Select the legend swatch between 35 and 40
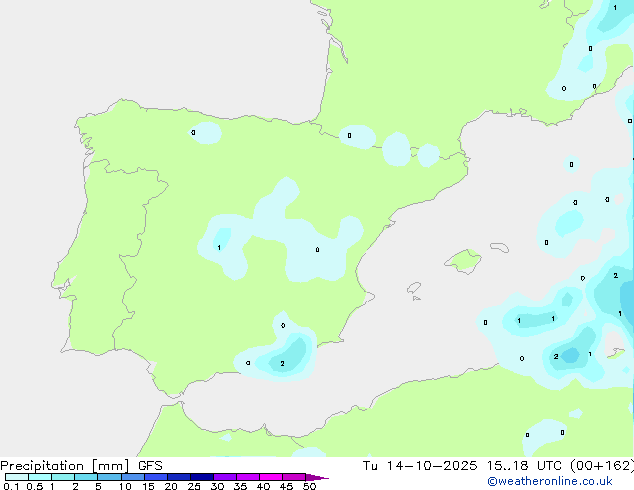This screenshot has width=634, height=490. (248, 477)
